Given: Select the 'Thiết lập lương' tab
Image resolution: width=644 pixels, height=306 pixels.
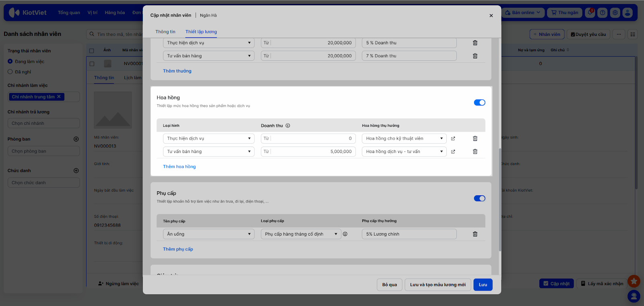Looking at the screenshot, I should click(x=201, y=32).
